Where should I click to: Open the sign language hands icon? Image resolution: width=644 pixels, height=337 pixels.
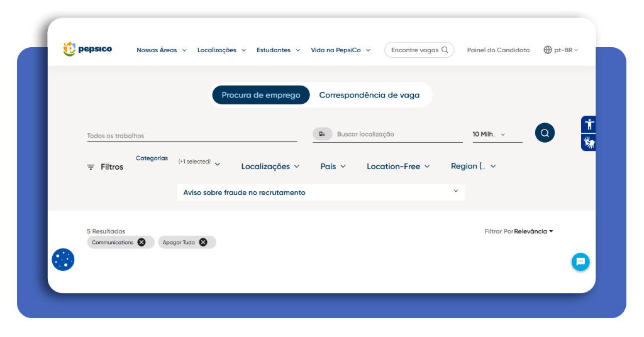589,143
